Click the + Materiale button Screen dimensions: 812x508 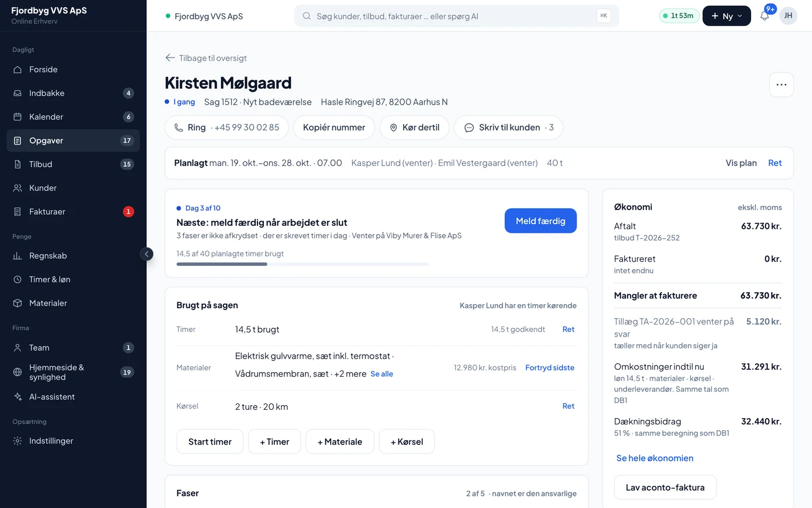pos(340,442)
